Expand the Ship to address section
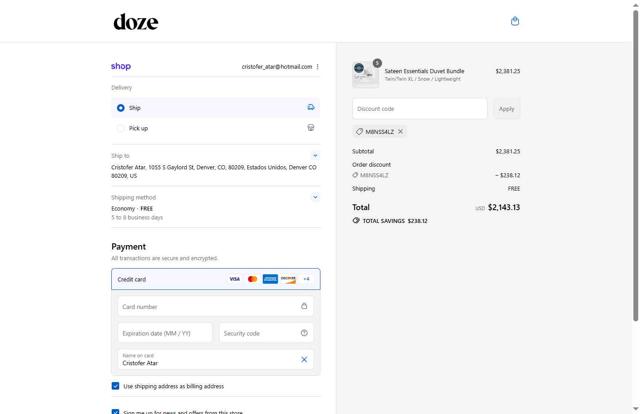The image size is (640, 414). pos(315,156)
